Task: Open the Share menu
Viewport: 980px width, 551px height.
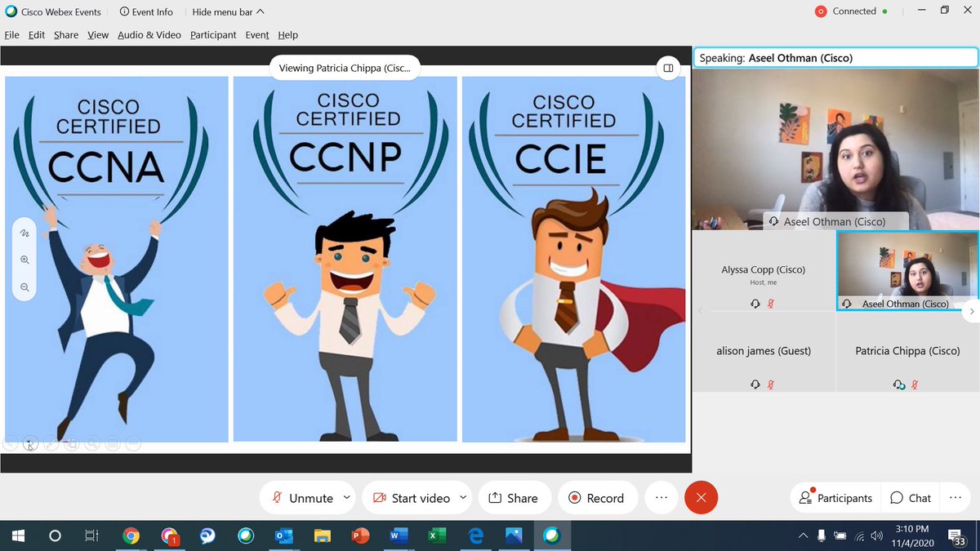Action: 66,35
